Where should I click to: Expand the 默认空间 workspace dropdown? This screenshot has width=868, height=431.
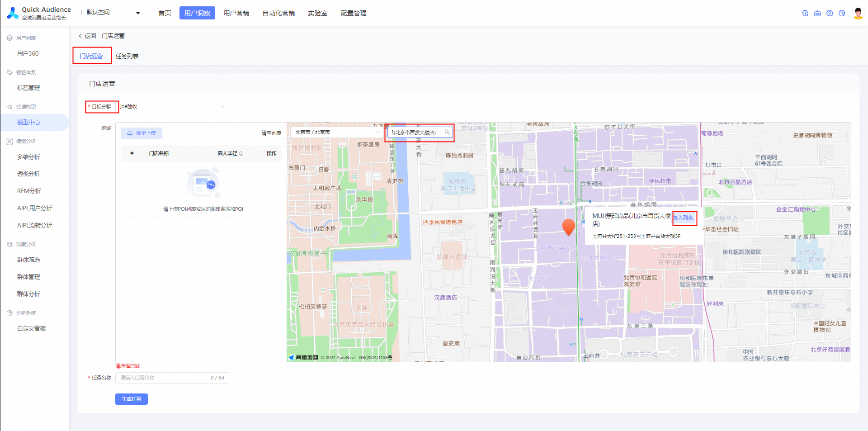coord(113,13)
